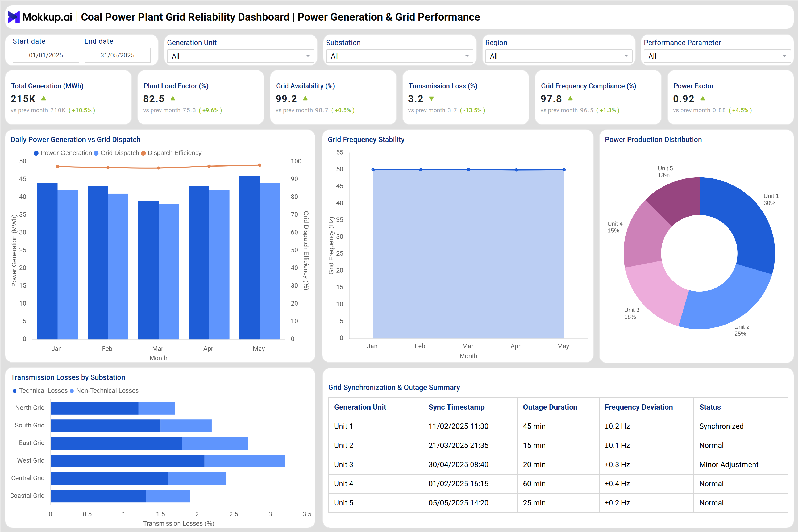Screen dimensions: 798x532
Task: Click the 'Power Production Distribution' chart title
Action: [653, 139]
